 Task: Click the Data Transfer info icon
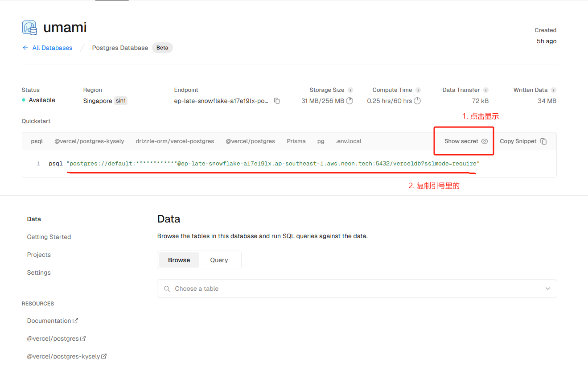pos(486,90)
